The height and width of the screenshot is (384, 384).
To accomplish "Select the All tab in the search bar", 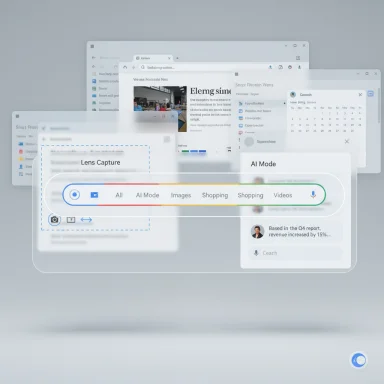I will pos(119,195).
